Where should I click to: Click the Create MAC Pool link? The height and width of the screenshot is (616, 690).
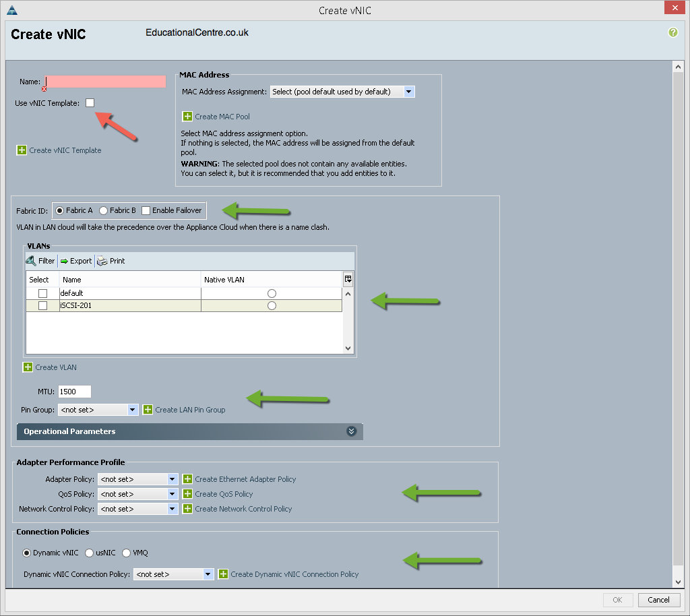[x=222, y=117]
